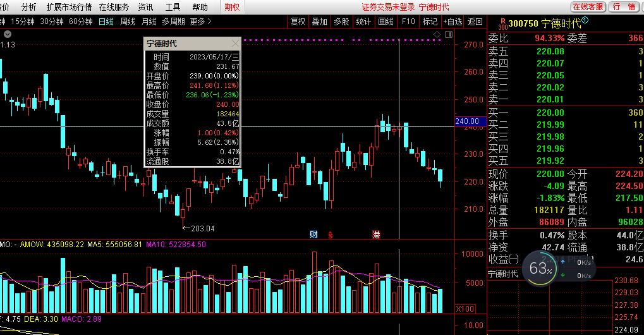Click the X100 volume unit label
The image size is (644, 335).
click(465, 308)
